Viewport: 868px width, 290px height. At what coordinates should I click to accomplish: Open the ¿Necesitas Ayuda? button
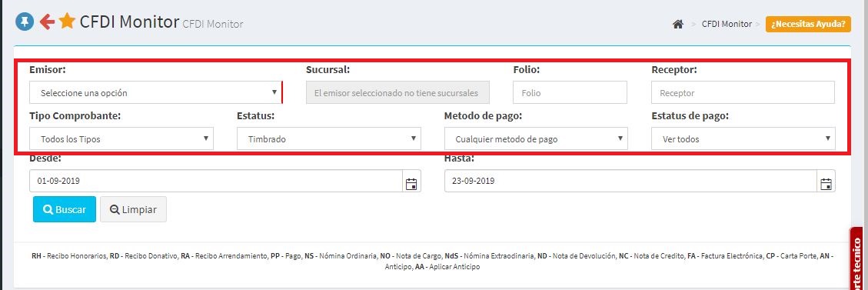(808, 25)
